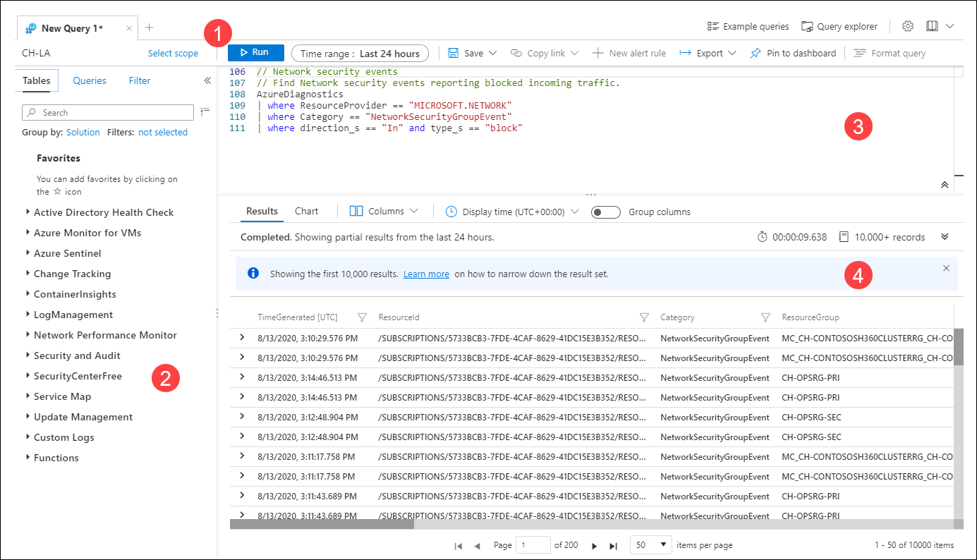Dismiss the 10,000 results info banner
This screenshot has width=977, height=560.
(x=946, y=268)
